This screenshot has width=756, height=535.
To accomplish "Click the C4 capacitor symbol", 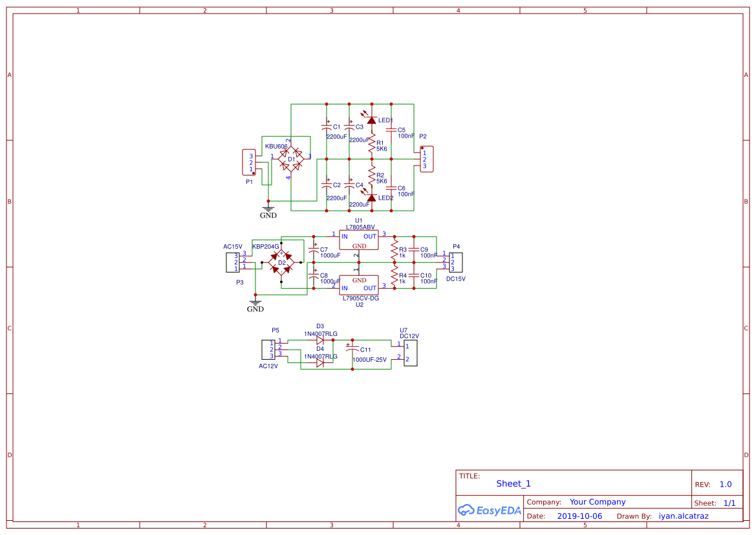I will click(x=349, y=185).
